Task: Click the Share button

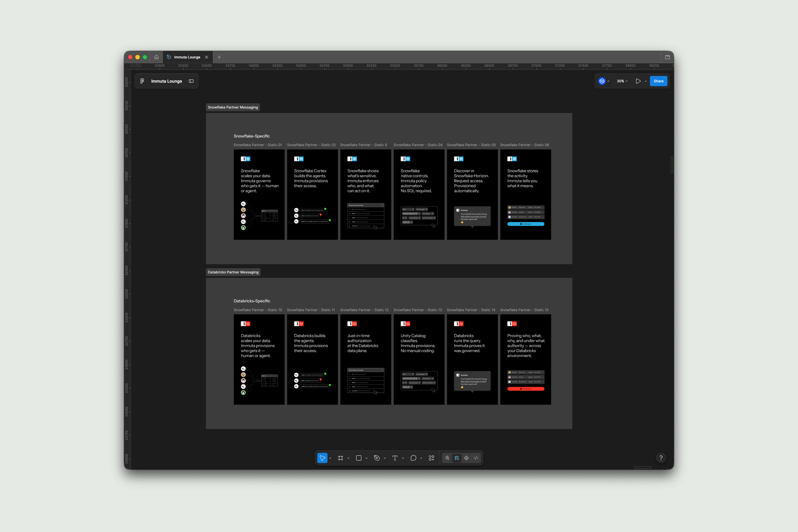Action: [659, 81]
